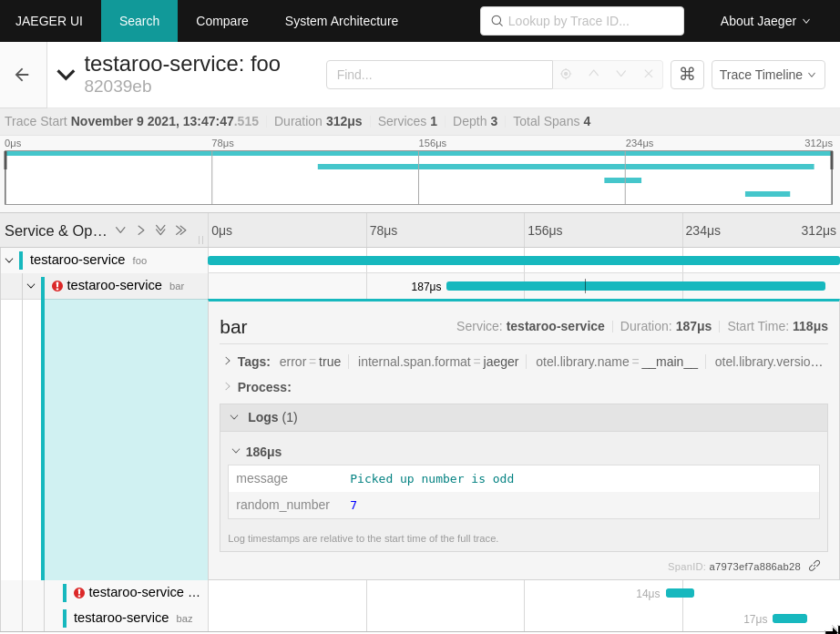Collapse trace header with the big chevron
This screenshot has width=840, height=634.
[66, 75]
